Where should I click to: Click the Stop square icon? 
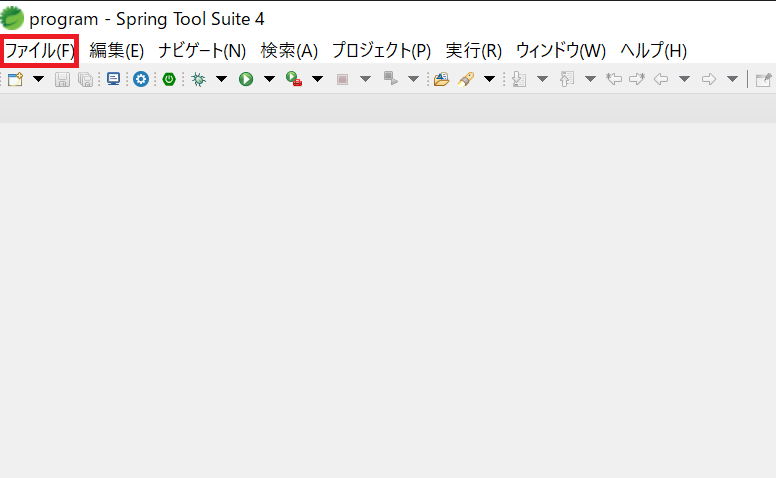[x=342, y=79]
